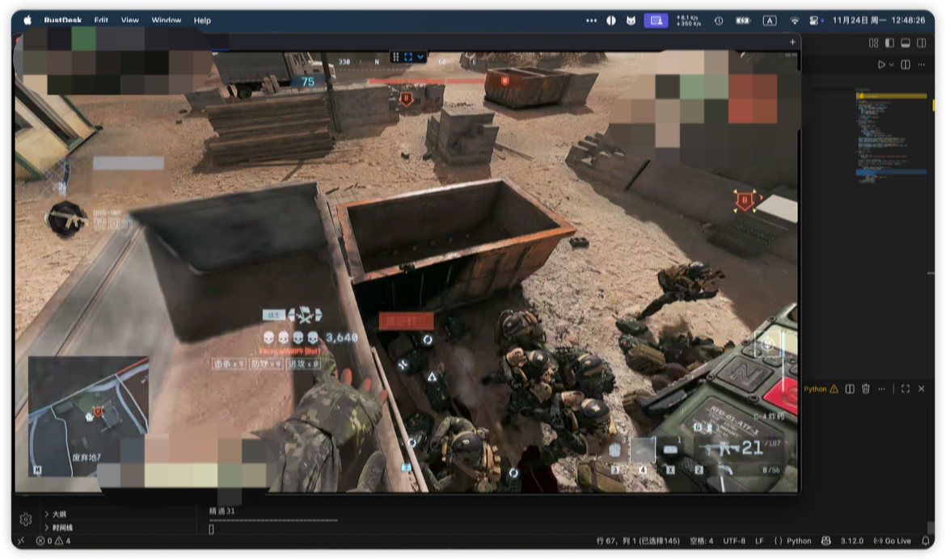The image size is (946, 560).
Task: Expand the 大纲 outline section
Action: tap(59, 514)
